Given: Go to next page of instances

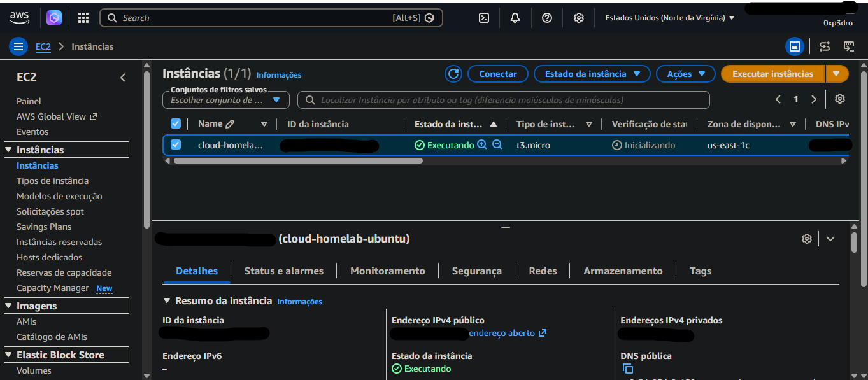Looking at the screenshot, I should coord(814,99).
